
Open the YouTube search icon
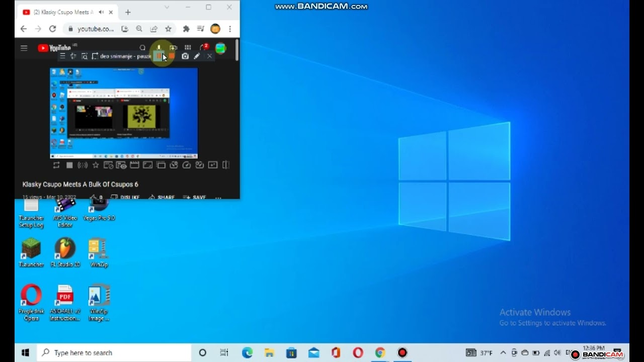(x=142, y=48)
